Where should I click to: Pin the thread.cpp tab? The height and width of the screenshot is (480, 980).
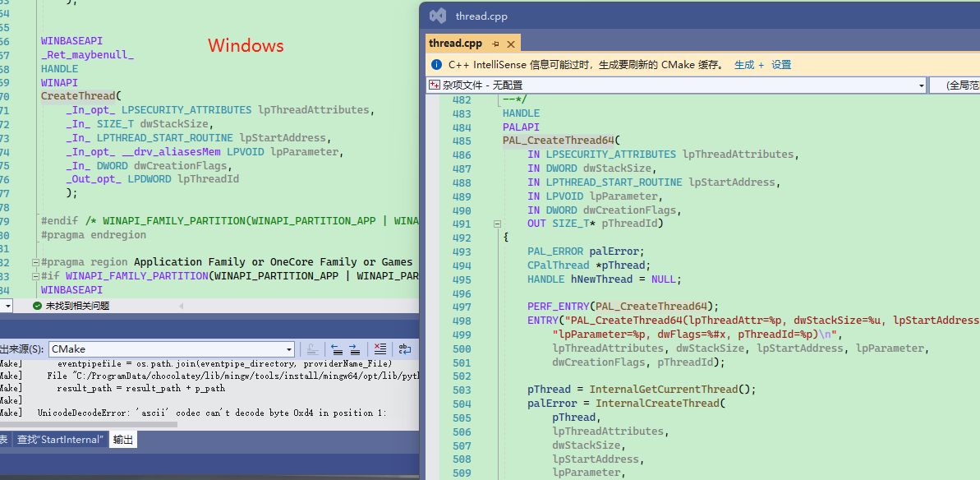click(496, 44)
